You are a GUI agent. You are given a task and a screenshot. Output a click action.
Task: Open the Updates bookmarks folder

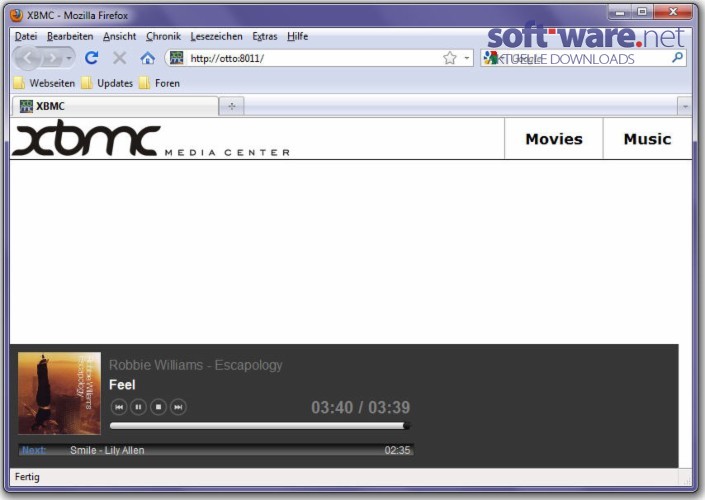107,83
